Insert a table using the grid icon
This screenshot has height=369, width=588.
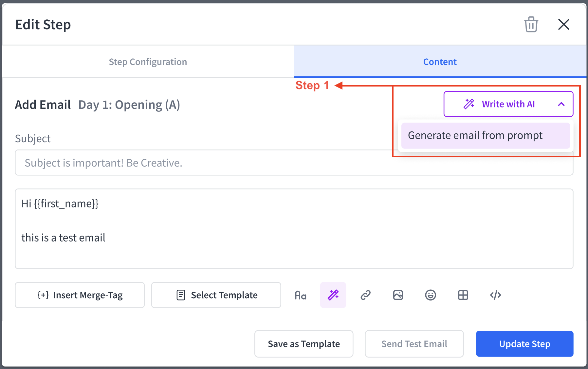tap(463, 295)
